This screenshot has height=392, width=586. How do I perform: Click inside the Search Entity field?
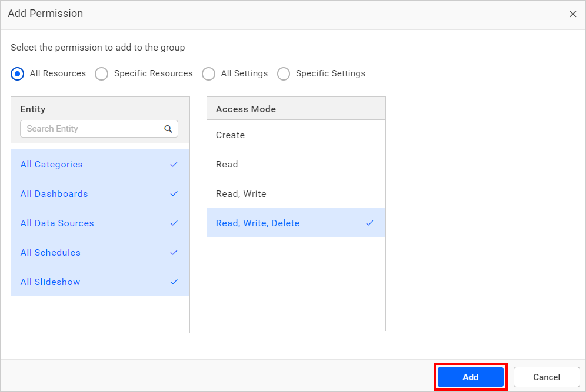pyautogui.click(x=94, y=129)
